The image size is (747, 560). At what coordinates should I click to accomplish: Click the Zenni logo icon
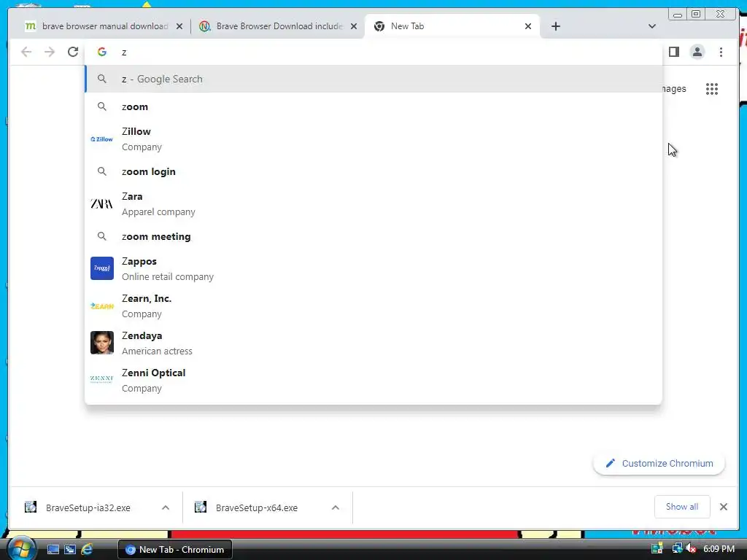[x=102, y=379]
